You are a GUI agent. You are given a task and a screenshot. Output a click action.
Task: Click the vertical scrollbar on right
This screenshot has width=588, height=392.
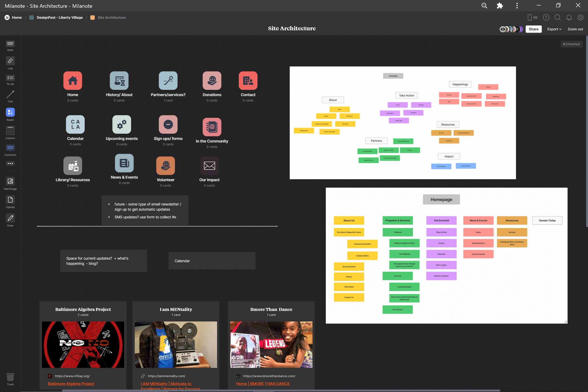587,131
